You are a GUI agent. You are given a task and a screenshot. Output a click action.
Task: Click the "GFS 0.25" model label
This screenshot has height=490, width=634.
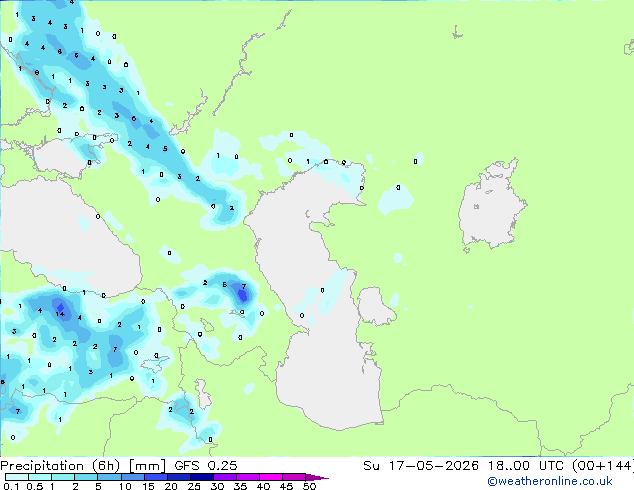206,466
